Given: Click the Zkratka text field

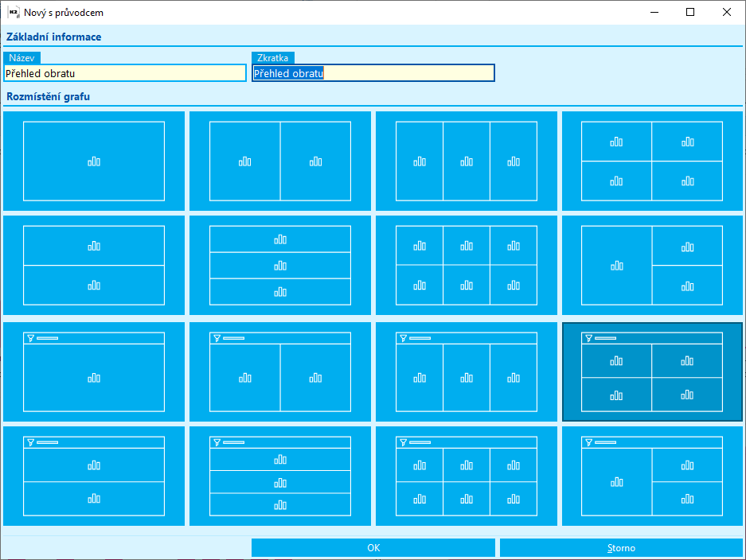Looking at the screenshot, I should coord(373,73).
